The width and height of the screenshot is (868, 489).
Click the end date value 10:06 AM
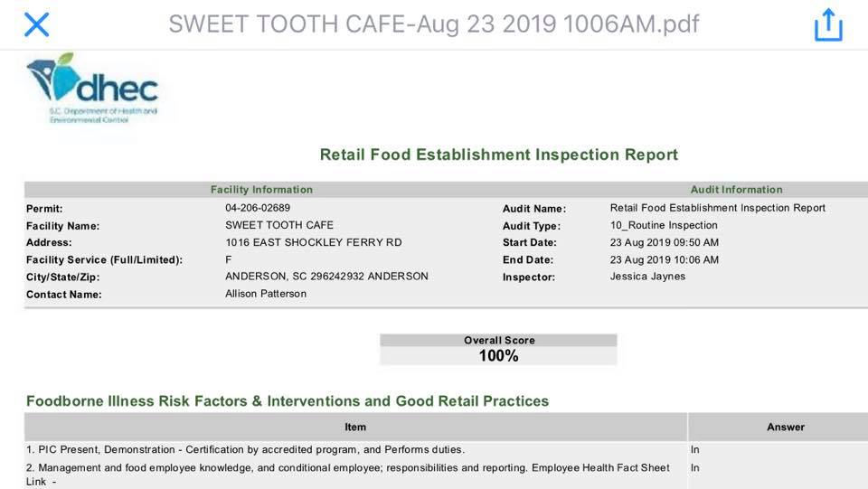pos(665,259)
